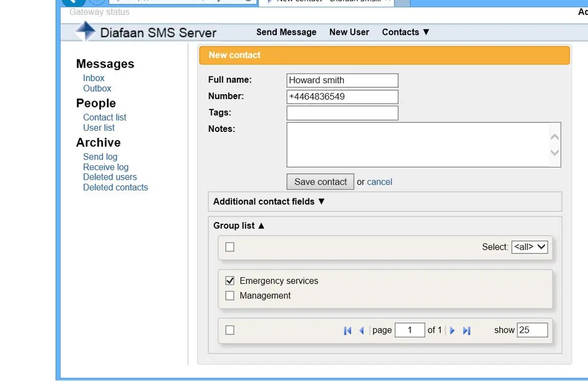588x381 pixels.
Task: Click the Diafaan SMS Server logo icon
Action: click(x=85, y=31)
